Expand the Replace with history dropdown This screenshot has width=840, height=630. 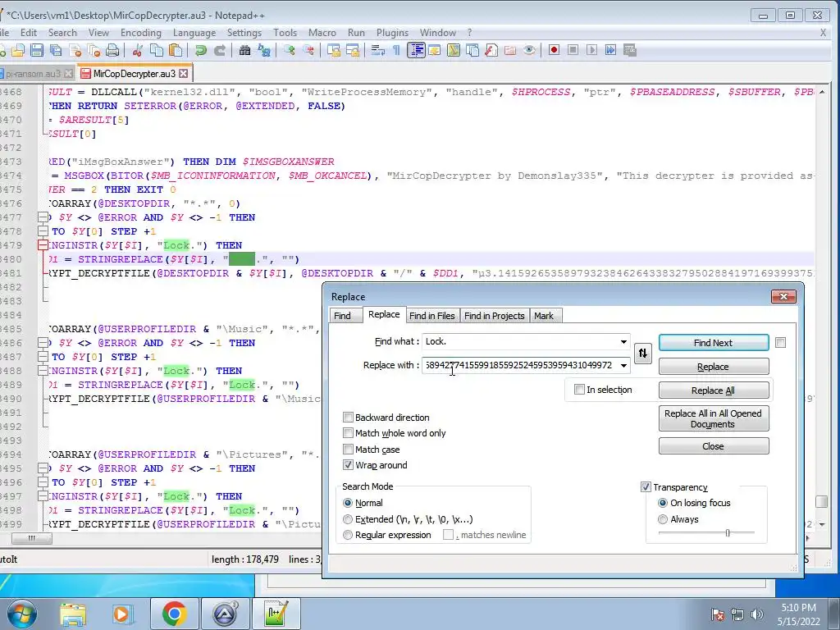[x=623, y=365]
